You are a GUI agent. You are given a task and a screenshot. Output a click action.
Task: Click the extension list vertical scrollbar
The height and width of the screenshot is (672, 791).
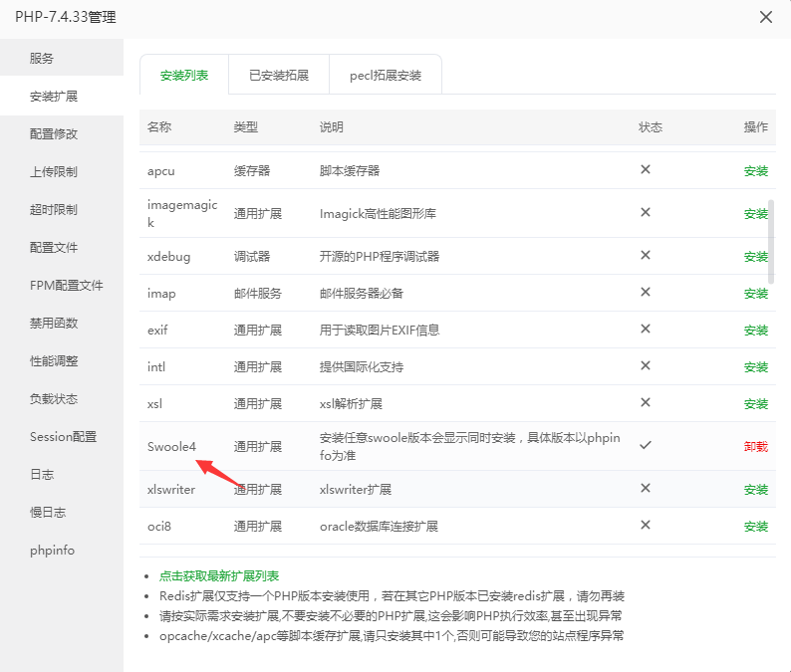[x=771, y=229]
